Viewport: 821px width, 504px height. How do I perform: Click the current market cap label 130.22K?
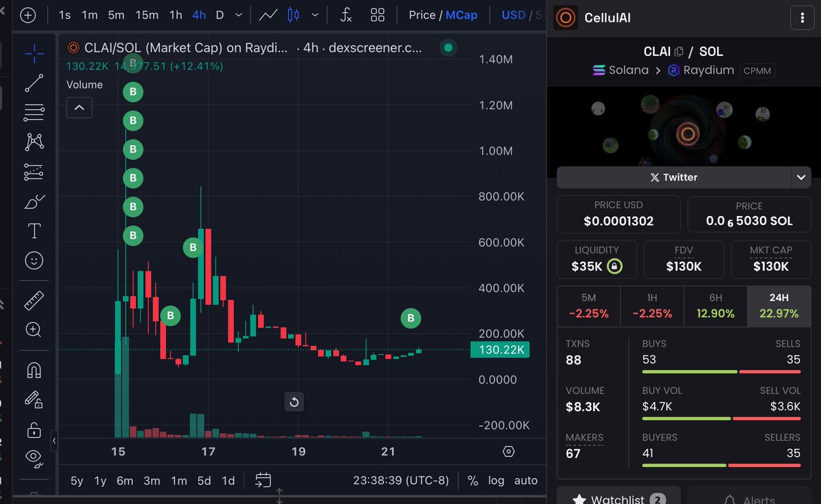[499, 350]
